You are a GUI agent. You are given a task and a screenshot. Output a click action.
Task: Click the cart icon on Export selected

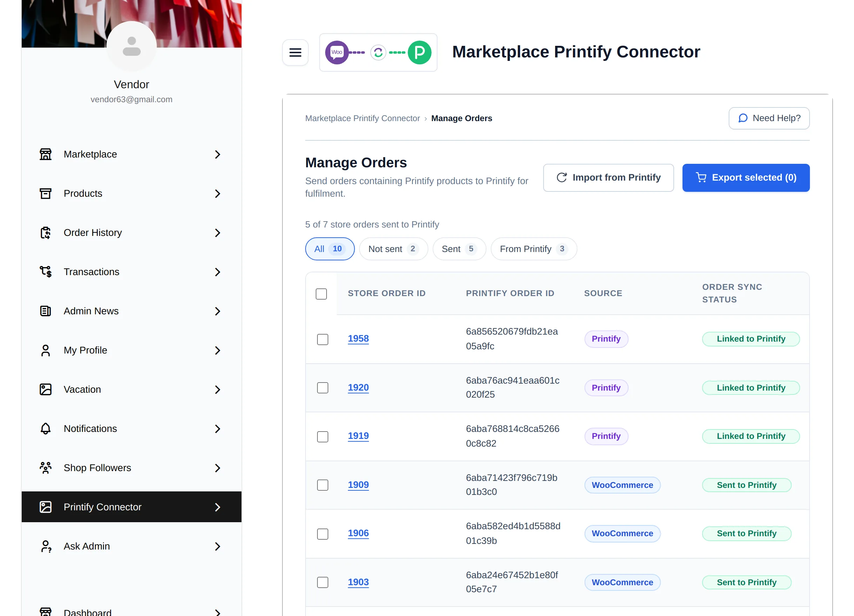tap(701, 177)
